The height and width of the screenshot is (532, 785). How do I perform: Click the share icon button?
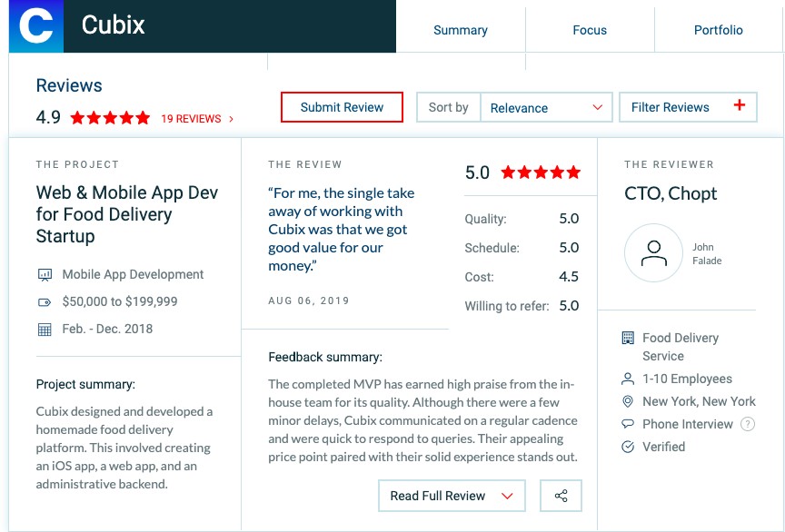(x=561, y=496)
